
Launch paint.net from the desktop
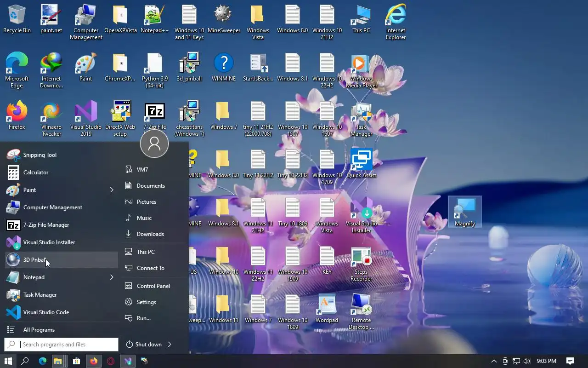pyautogui.click(x=51, y=19)
